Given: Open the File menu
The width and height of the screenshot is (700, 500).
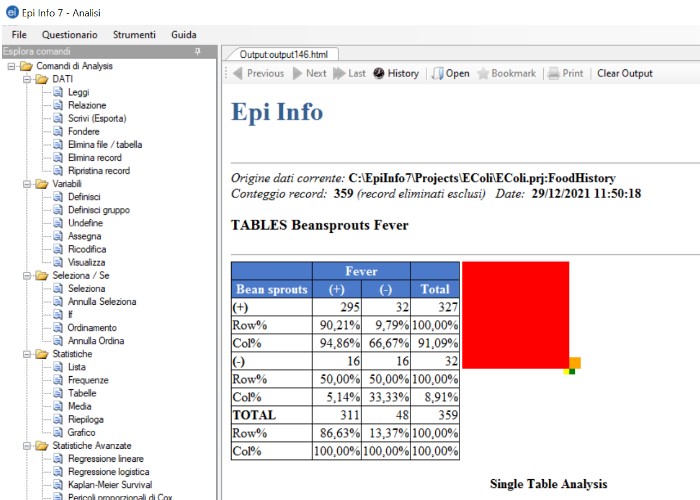Looking at the screenshot, I should [x=19, y=35].
